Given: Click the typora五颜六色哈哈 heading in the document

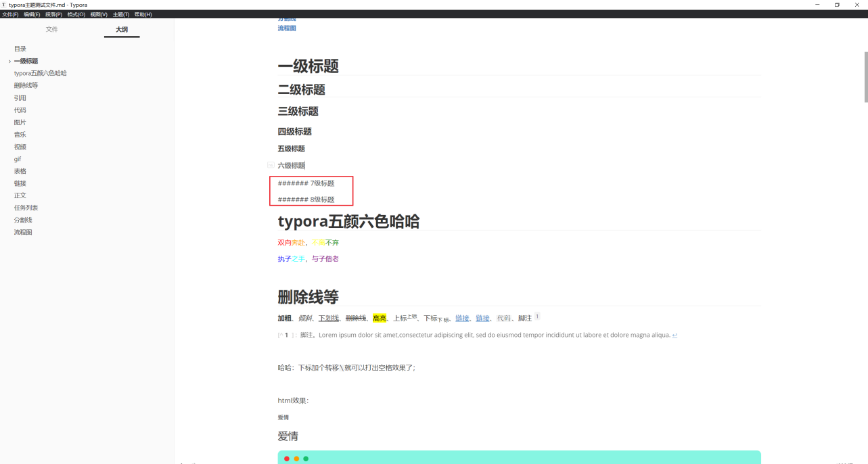Looking at the screenshot, I should [x=348, y=221].
